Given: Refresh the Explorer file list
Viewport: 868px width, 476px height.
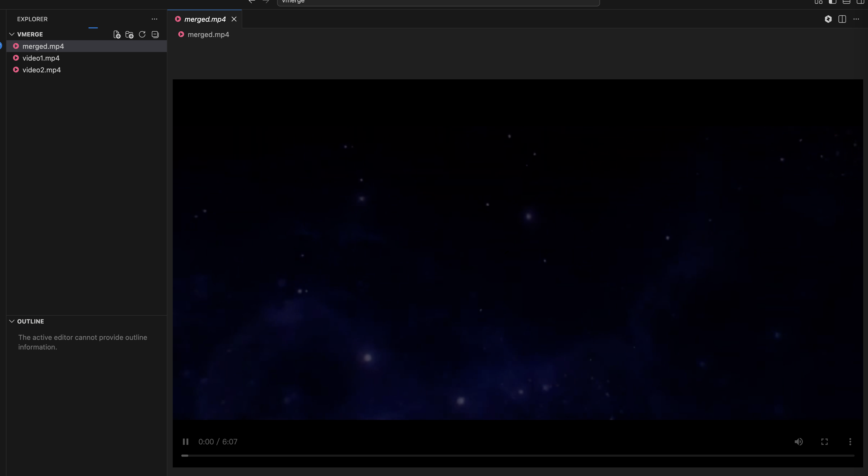Looking at the screenshot, I should (x=142, y=34).
